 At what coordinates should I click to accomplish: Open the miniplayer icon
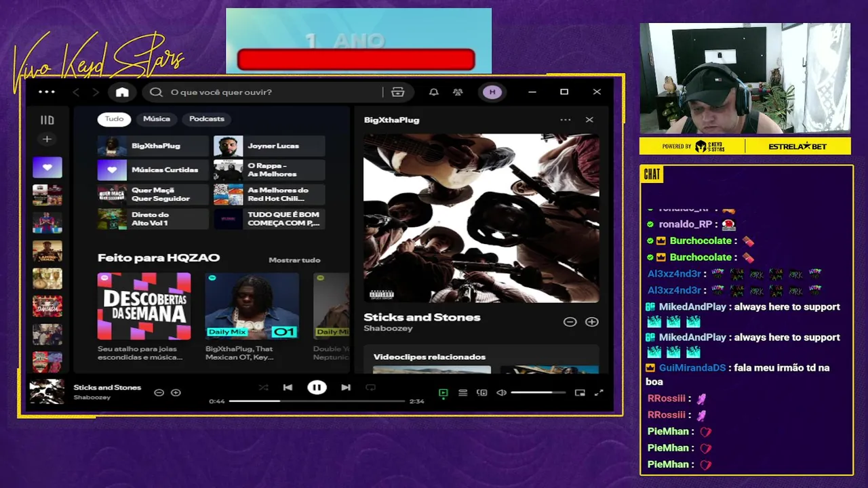580,392
